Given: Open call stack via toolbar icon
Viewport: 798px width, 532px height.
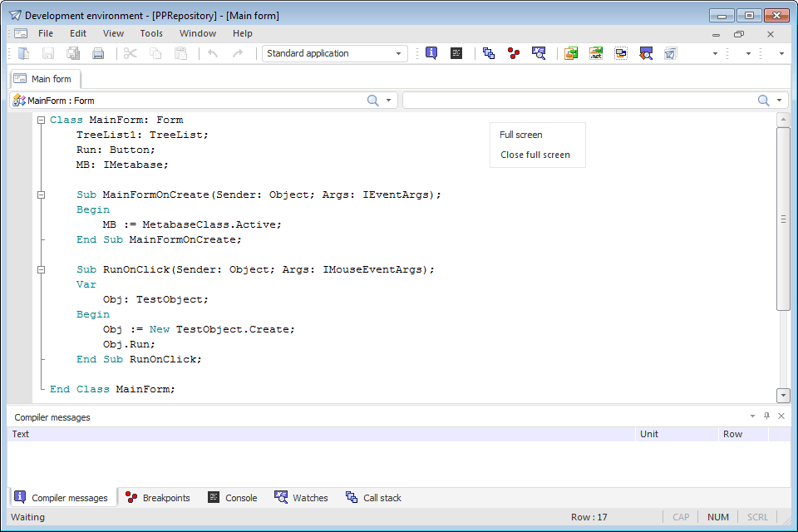Looking at the screenshot, I should point(489,53).
